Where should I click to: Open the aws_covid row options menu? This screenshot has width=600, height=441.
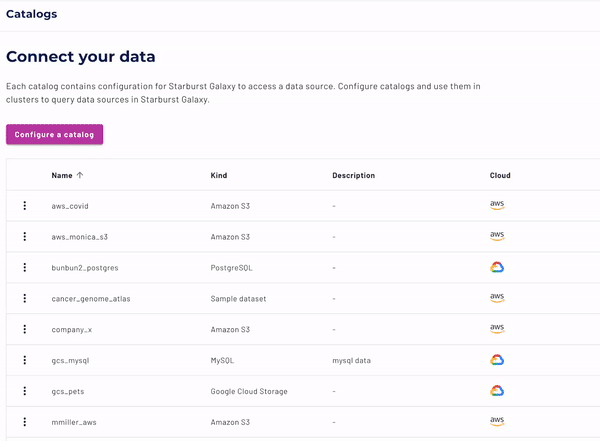pyautogui.click(x=25, y=206)
